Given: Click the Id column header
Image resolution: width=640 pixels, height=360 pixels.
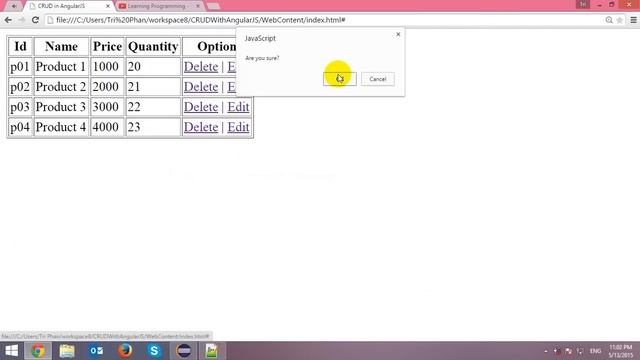Looking at the screenshot, I should pos(20,47).
